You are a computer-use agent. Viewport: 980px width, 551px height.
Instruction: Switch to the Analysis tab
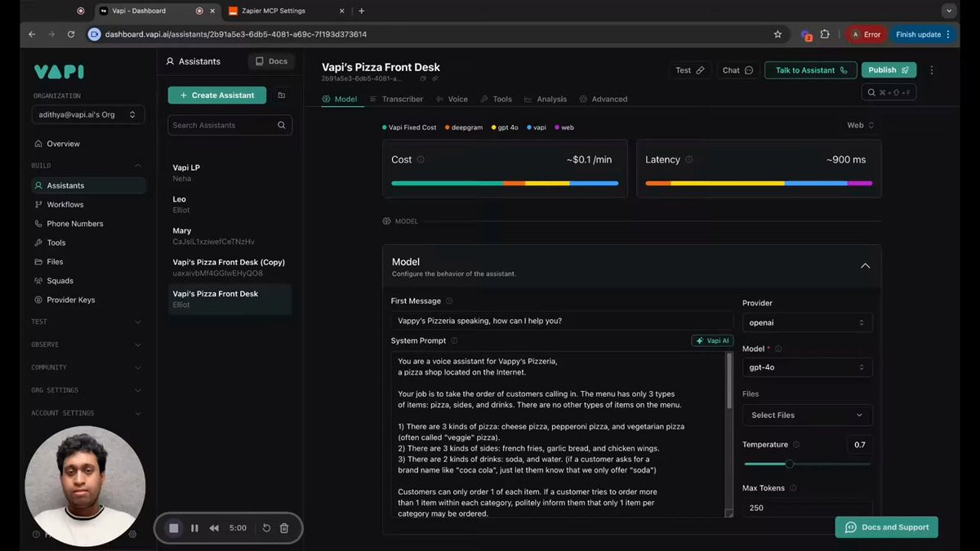pos(546,99)
